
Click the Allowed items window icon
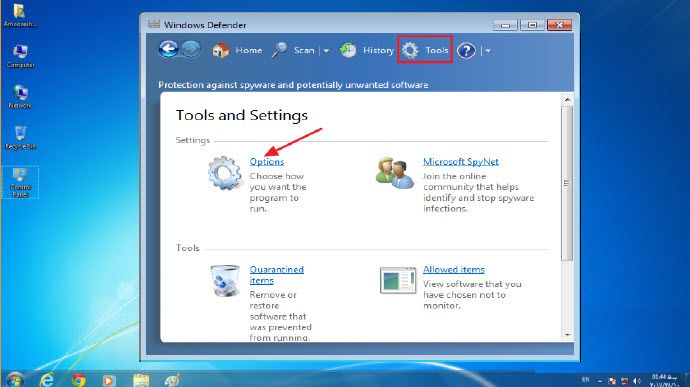pyautogui.click(x=398, y=280)
